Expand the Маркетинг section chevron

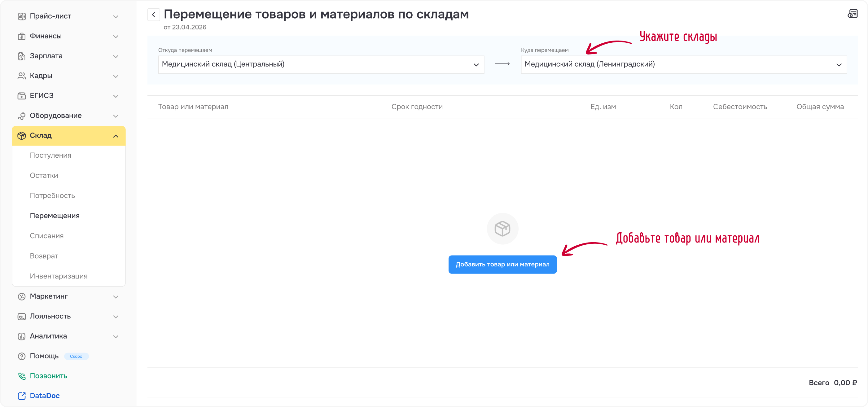click(116, 297)
